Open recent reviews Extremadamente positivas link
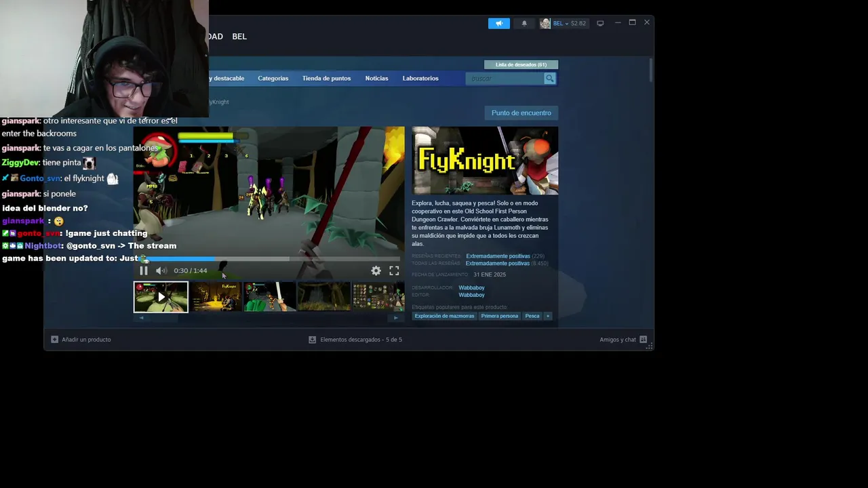The width and height of the screenshot is (868, 488). [498, 256]
